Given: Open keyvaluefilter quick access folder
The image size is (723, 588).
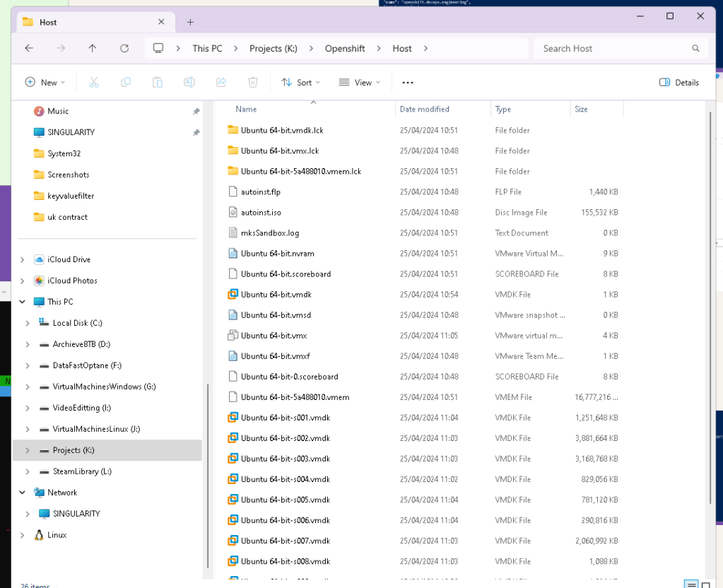Looking at the screenshot, I should (71, 196).
